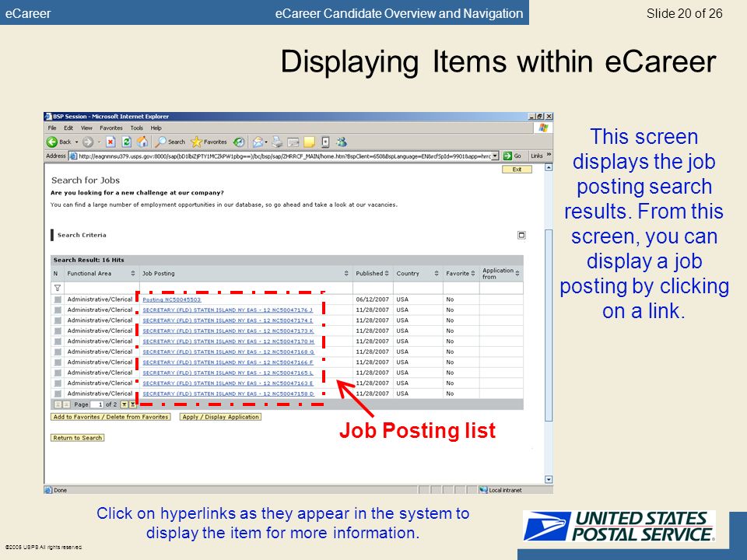The width and height of the screenshot is (747, 560).
Task: Click the page vertical scrollbar thumb
Action: 549,325
